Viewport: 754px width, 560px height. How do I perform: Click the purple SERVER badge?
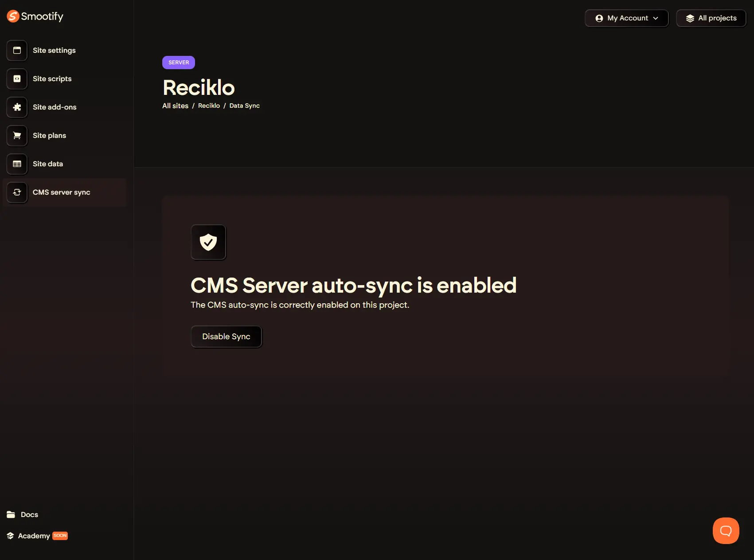[178, 63]
